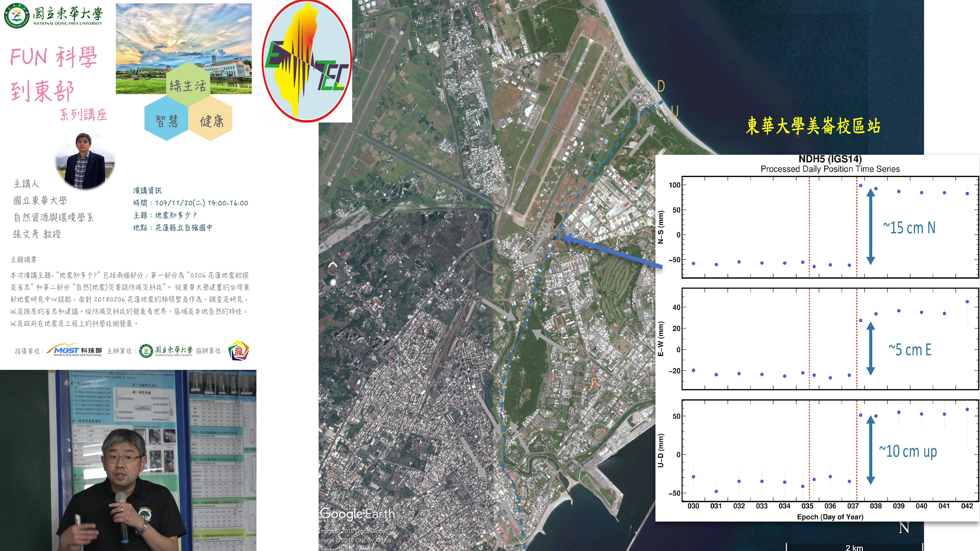The width and height of the screenshot is (980, 551).
Task: Click the ~10 cm up annotation
Action: [x=908, y=451]
